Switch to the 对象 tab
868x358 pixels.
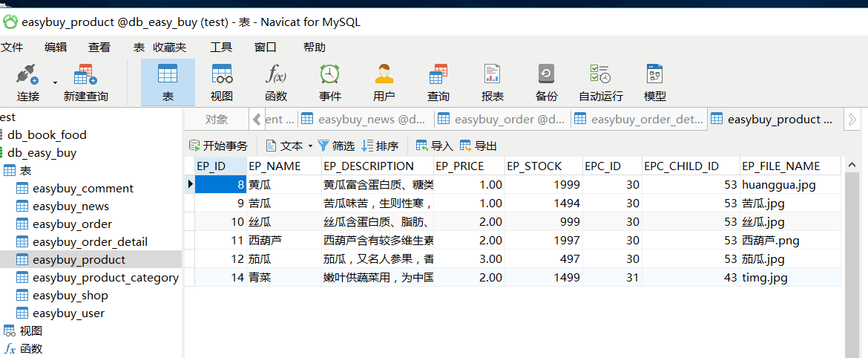click(x=216, y=119)
